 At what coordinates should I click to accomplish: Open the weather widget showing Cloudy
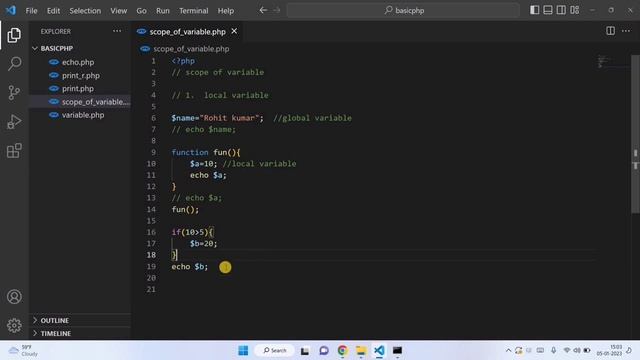tap(24, 350)
